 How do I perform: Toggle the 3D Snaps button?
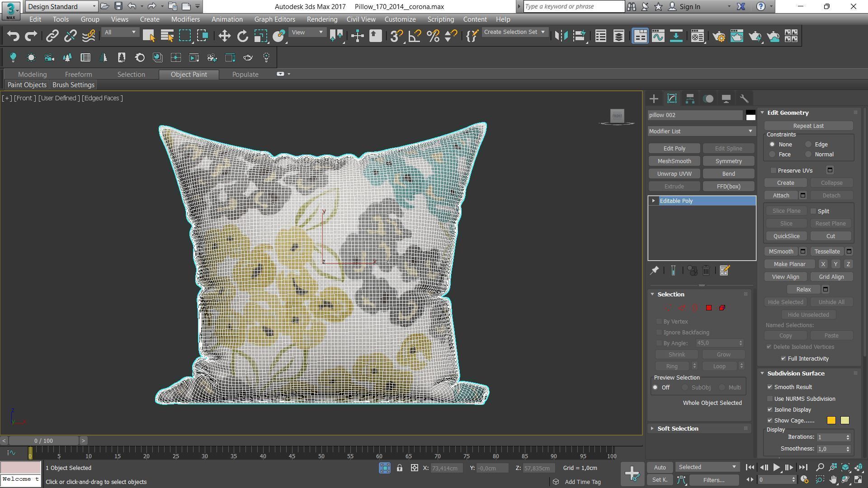(396, 36)
